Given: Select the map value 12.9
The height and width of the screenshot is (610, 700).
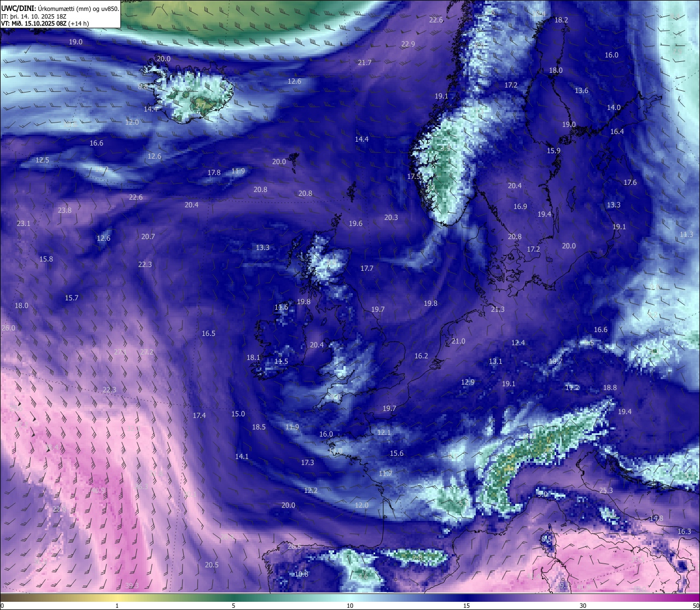Looking at the screenshot, I should click(468, 382).
